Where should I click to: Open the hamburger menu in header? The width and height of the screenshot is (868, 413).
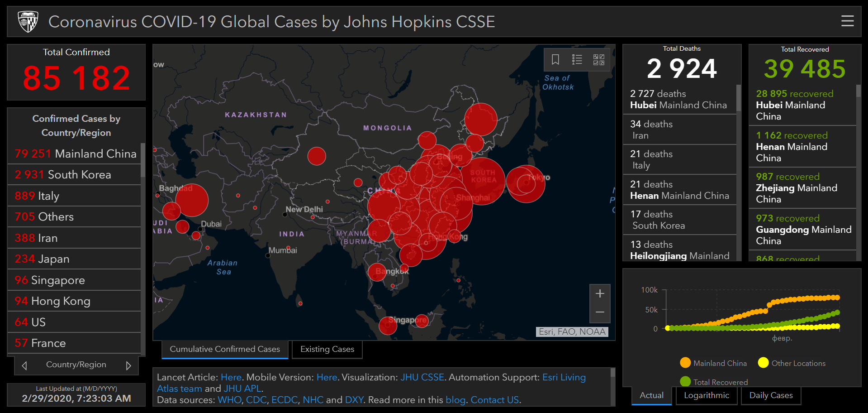coord(847,21)
